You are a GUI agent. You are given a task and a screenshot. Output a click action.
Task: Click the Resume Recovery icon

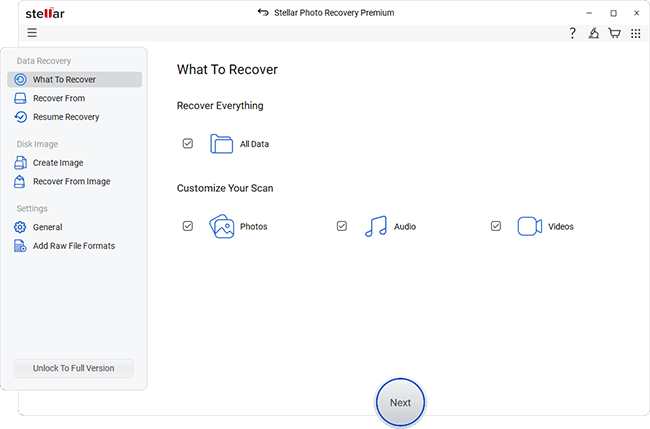pyautogui.click(x=20, y=117)
